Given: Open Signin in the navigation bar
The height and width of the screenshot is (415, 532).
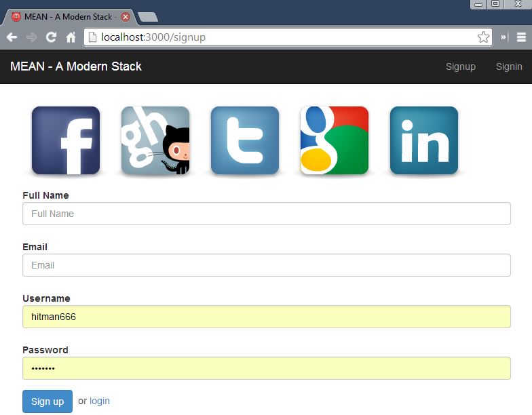Looking at the screenshot, I should (x=509, y=66).
